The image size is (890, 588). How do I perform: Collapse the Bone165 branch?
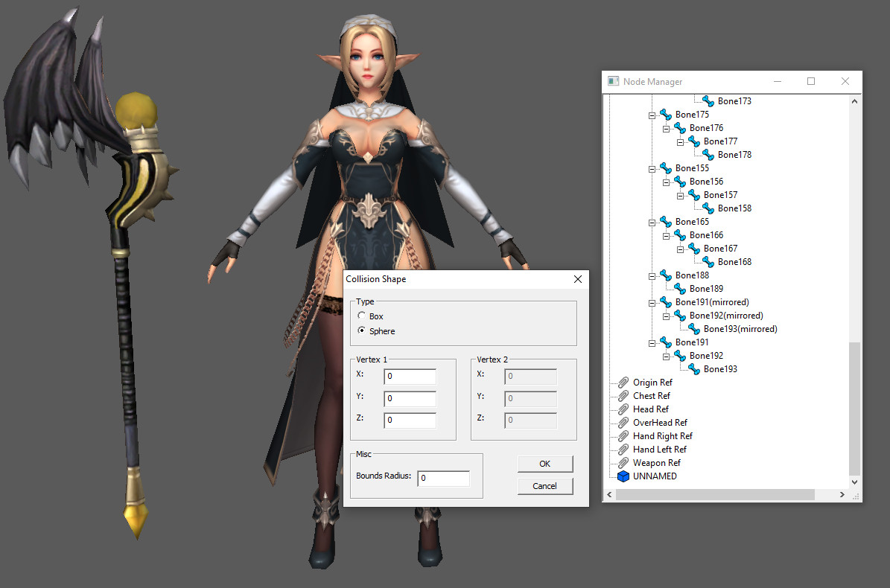click(652, 223)
